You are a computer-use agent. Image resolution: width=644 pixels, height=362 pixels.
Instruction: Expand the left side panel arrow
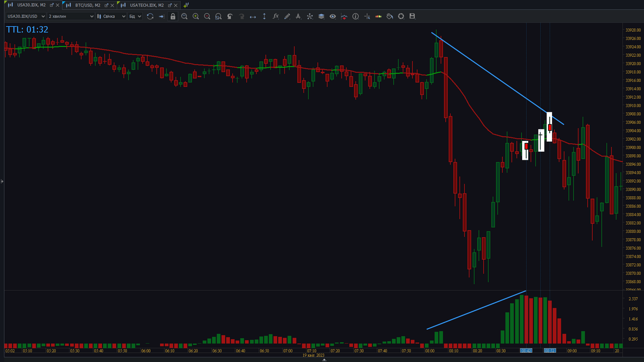point(2,181)
